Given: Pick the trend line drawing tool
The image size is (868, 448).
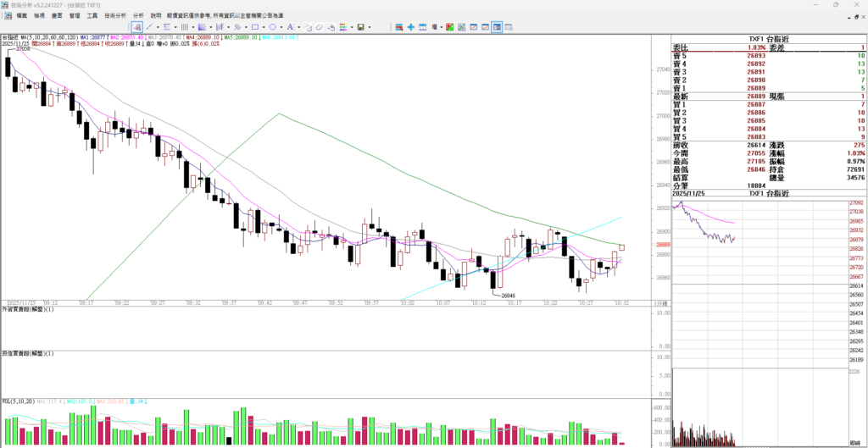Looking at the screenshot, I should coord(149,27).
